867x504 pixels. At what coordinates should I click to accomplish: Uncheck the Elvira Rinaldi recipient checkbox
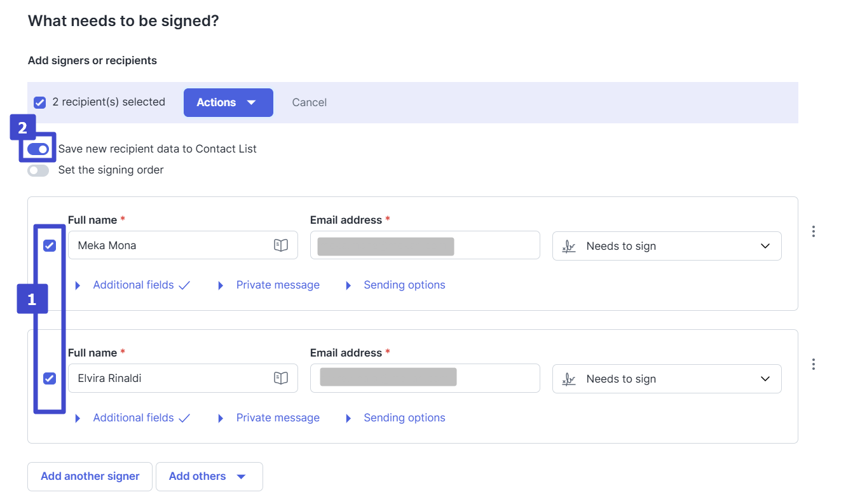coord(50,378)
